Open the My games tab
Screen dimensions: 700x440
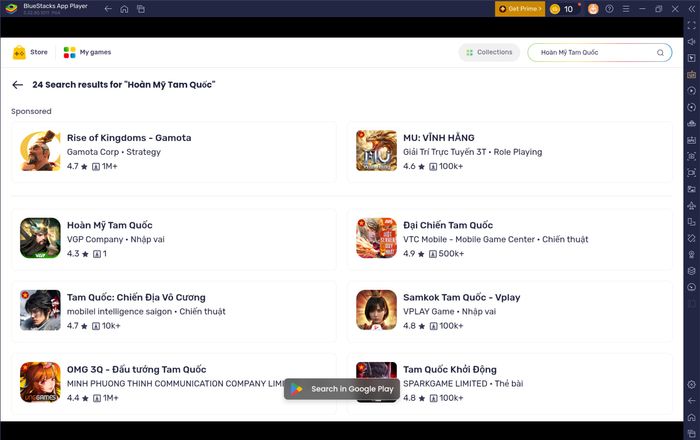pyautogui.click(x=87, y=52)
